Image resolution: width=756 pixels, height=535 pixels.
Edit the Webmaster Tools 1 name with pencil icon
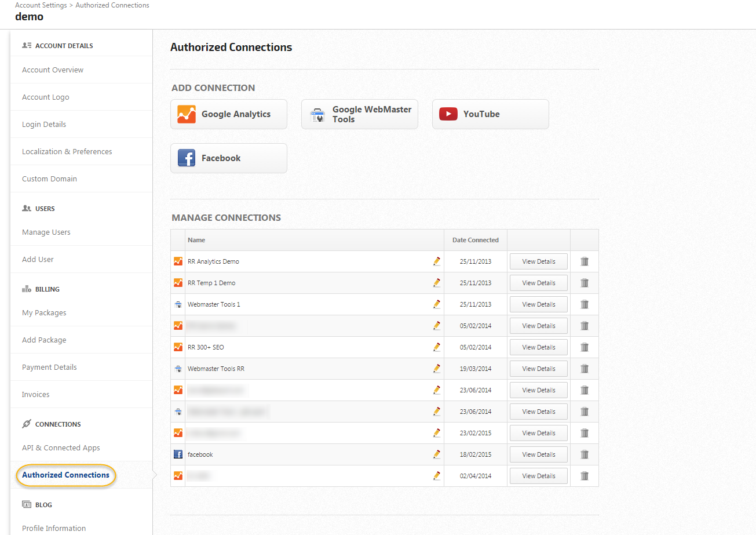[x=437, y=304]
